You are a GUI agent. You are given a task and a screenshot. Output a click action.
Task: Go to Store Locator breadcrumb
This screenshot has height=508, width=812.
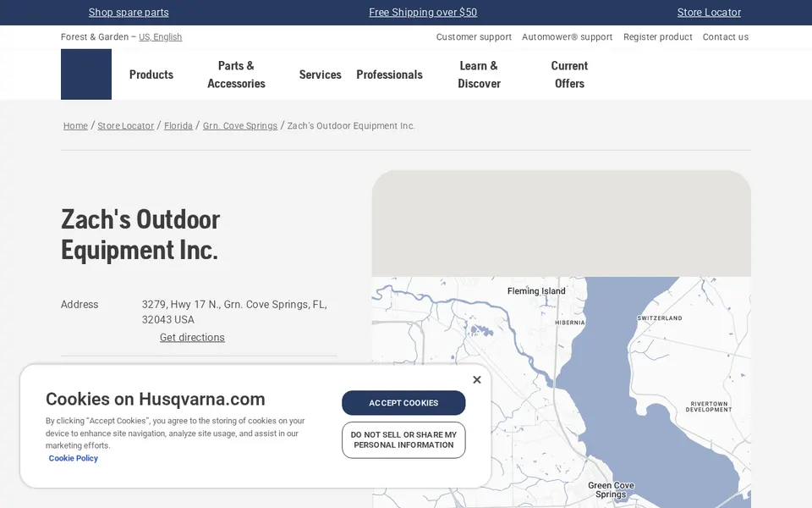(126, 125)
